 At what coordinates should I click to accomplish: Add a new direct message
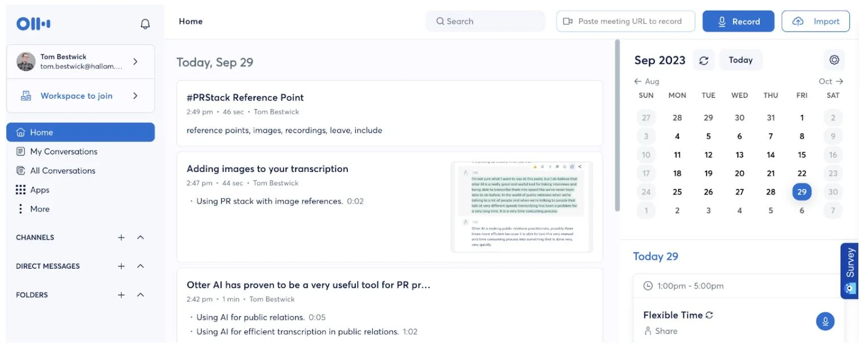[121, 266]
